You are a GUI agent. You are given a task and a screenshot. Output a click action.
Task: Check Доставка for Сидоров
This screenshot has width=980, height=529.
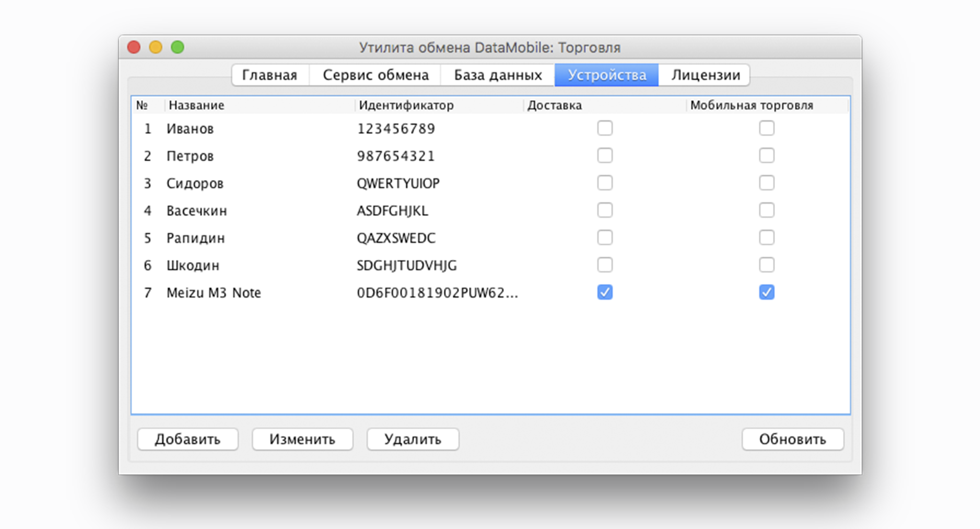[605, 183]
